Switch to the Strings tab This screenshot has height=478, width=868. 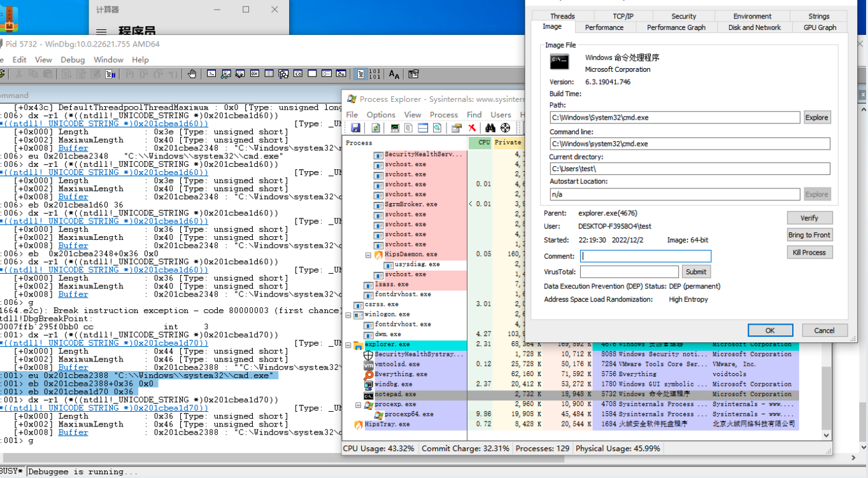click(819, 16)
